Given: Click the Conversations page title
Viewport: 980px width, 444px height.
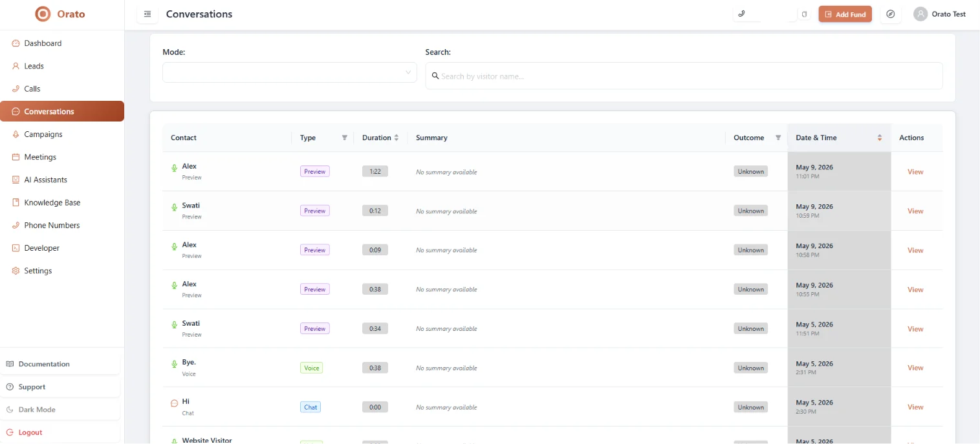Looking at the screenshot, I should tap(199, 14).
